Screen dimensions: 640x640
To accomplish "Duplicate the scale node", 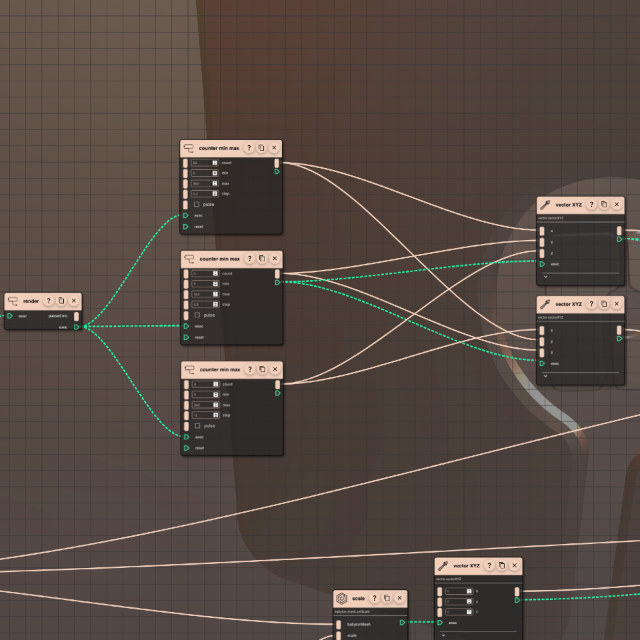I will [387, 598].
